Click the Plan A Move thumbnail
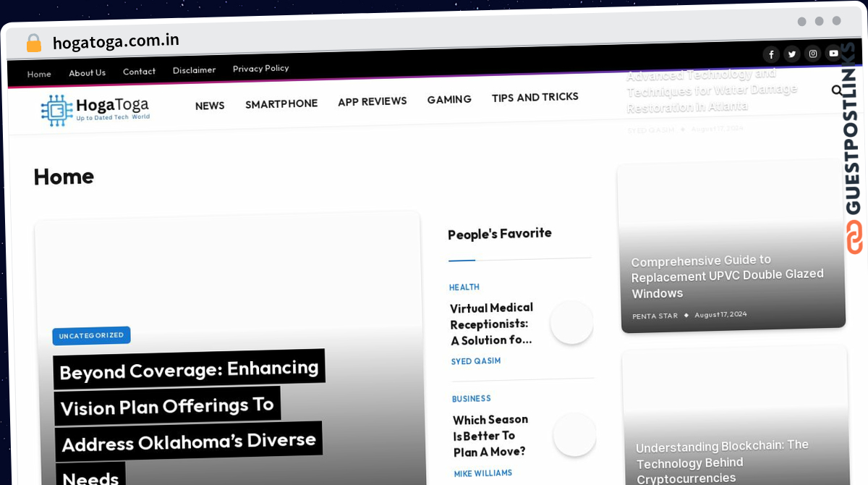Screen dimensions: 868x485 (x=574, y=434)
